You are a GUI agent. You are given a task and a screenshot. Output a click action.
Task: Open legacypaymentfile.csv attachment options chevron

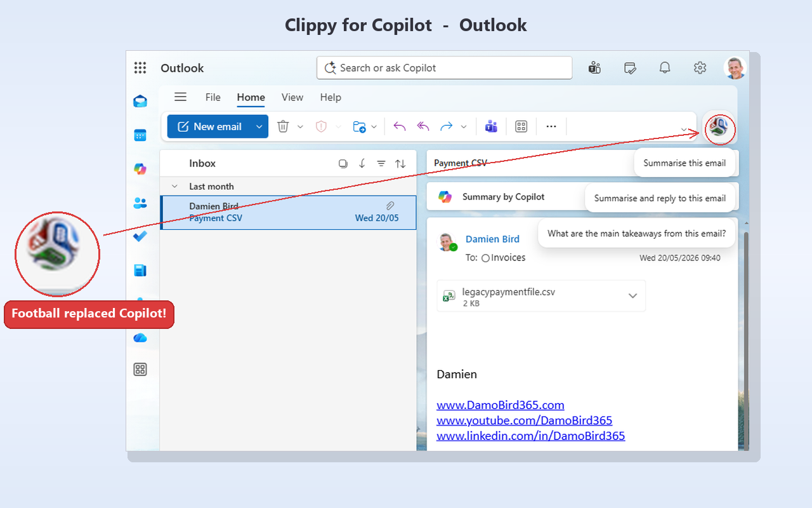[x=632, y=296]
